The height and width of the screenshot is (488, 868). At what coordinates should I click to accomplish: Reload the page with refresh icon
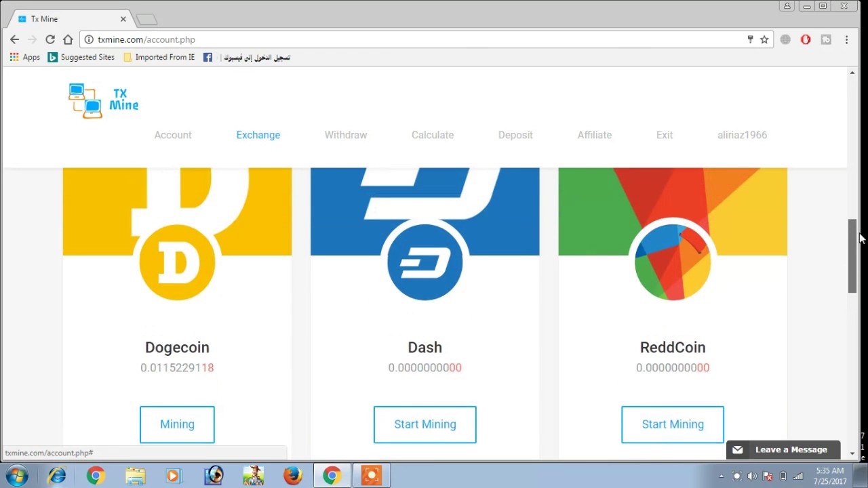(x=50, y=39)
